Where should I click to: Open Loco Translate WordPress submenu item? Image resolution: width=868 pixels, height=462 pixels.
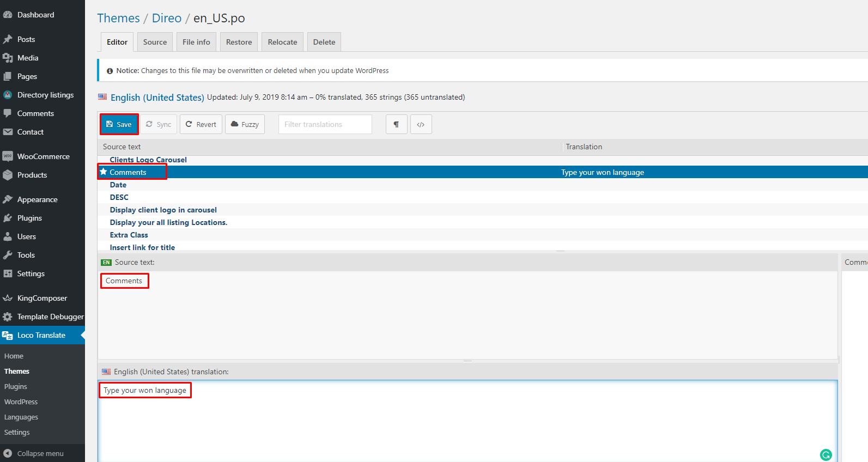[21, 402]
